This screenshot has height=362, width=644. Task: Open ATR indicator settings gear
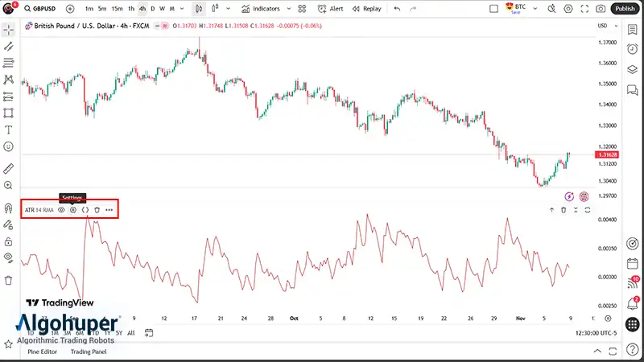pos(72,210)
